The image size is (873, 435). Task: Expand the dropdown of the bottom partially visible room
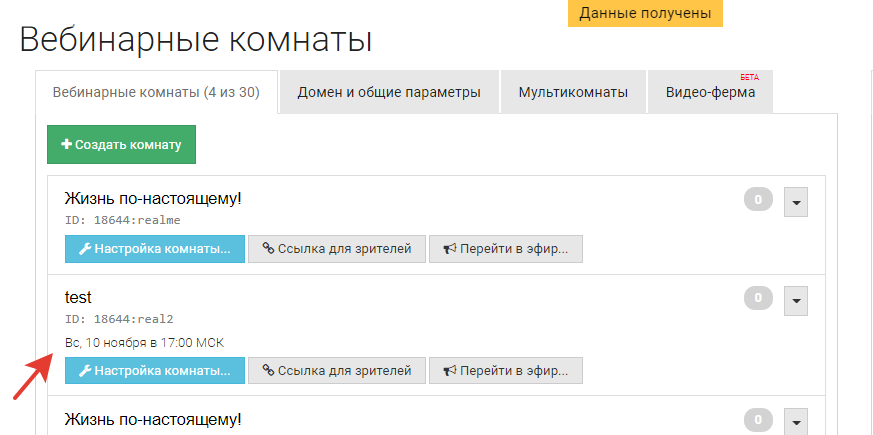click(x=796, y=420)
